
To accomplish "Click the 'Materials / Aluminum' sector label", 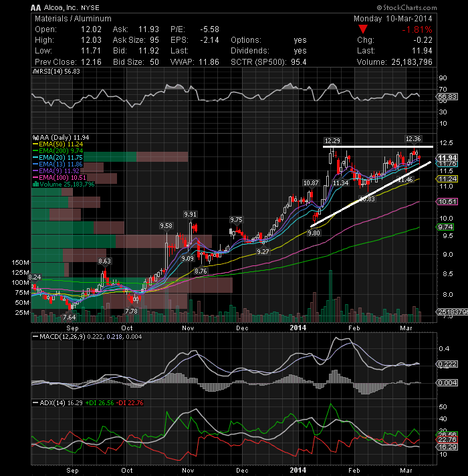I will point(73,19).
